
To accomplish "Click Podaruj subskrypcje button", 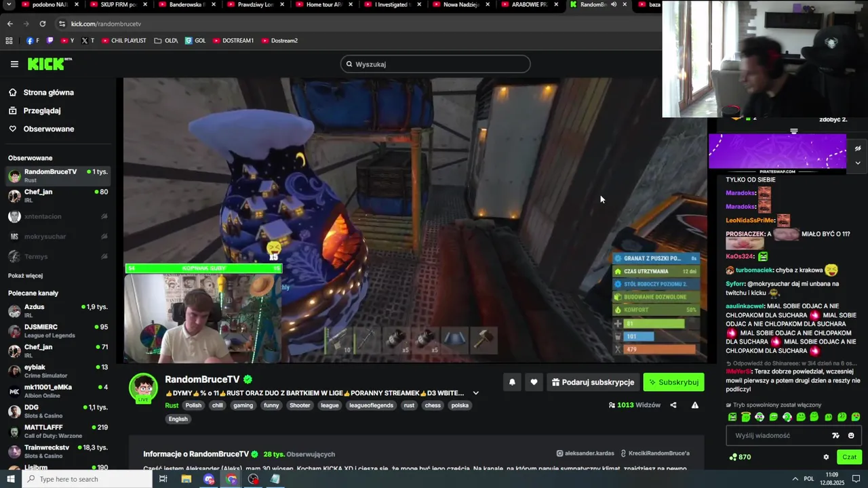I will (x=592, y=382).
